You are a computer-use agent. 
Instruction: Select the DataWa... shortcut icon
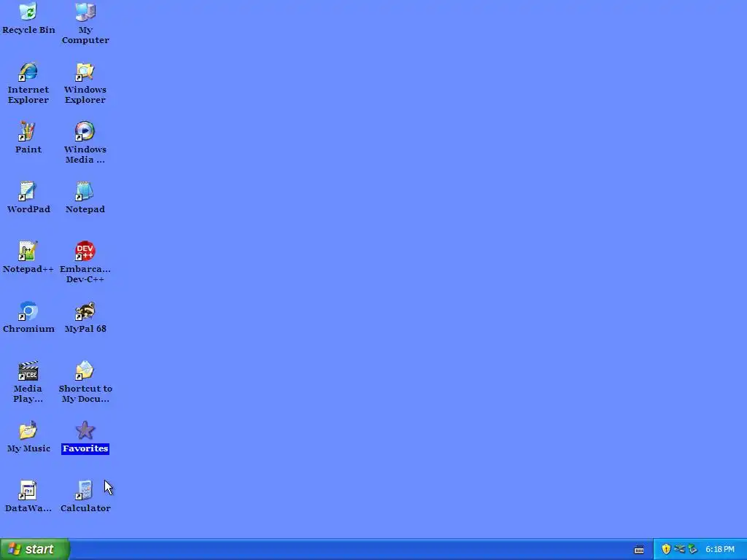point(28,490)
